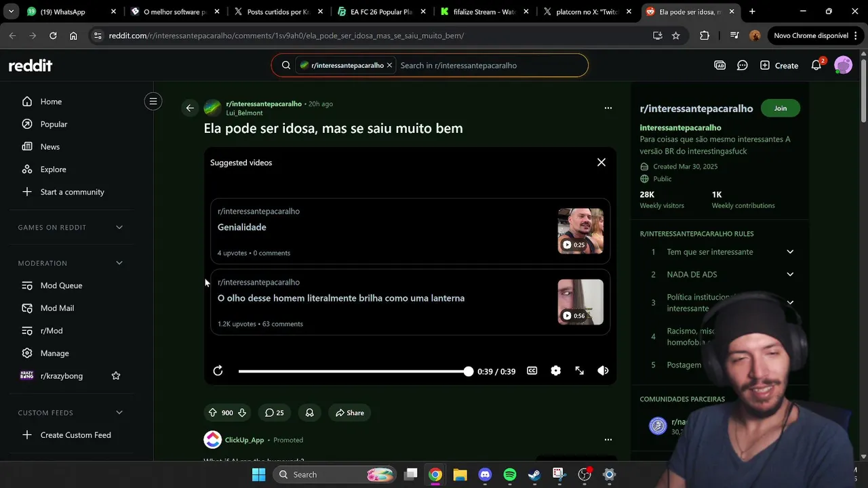This screenshot has height=488, width=868.
Task: Mute the video volume
Action: tap(603, 371)
